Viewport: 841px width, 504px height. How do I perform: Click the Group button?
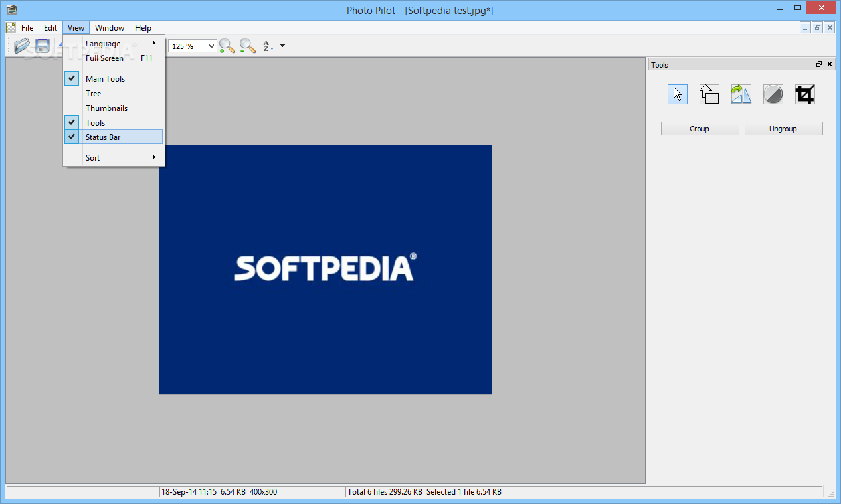[x=700, y=129]
